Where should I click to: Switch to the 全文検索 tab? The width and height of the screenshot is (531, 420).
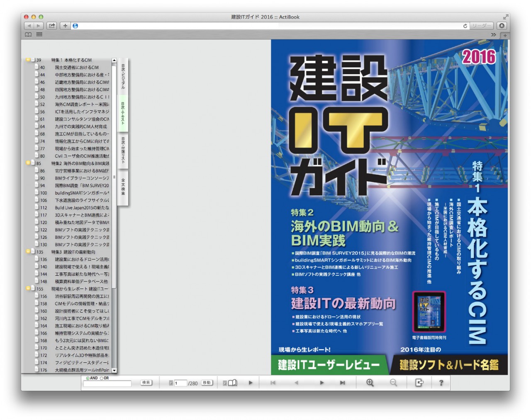click(x=123, y=187)
